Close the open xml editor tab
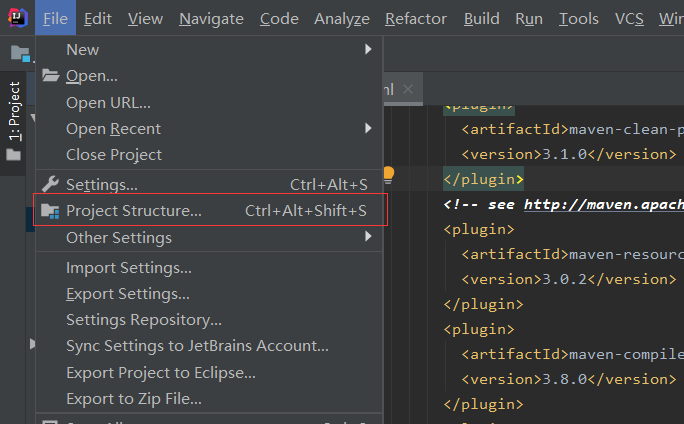The height and width of the screenshot is (424, 684). coord(407,89)
